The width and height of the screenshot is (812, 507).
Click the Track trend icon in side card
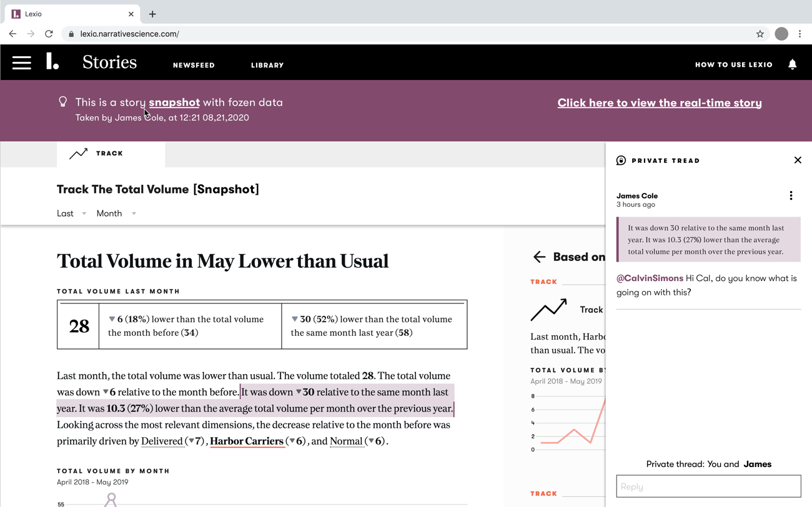[x=548, y=310]
